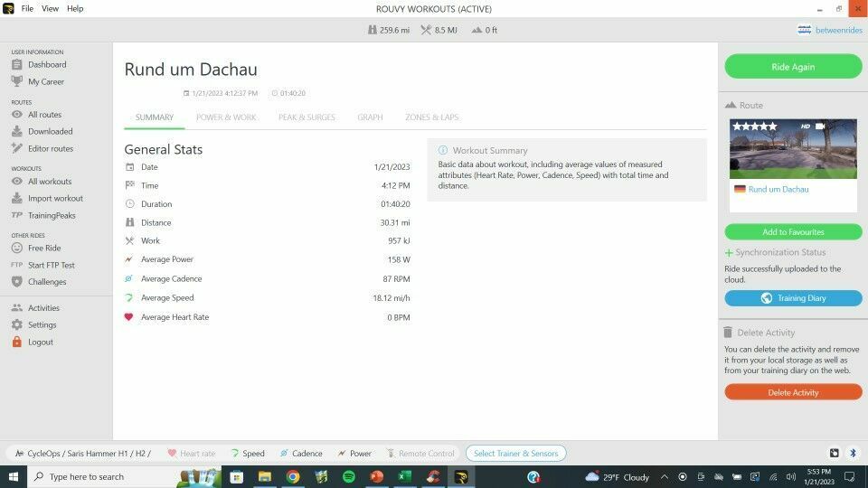868x488 pixels.
Task: Toggle the Heart rate sensor indicator
Action: (x=191, y=454)
